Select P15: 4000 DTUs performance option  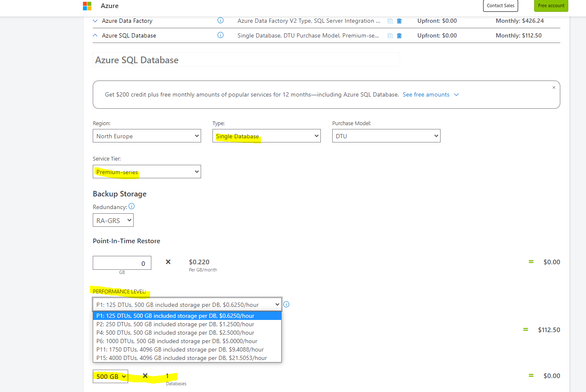187,358
